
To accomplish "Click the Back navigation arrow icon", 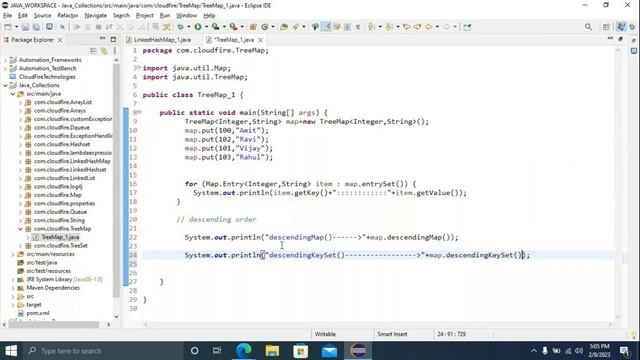I will point(429,27).
